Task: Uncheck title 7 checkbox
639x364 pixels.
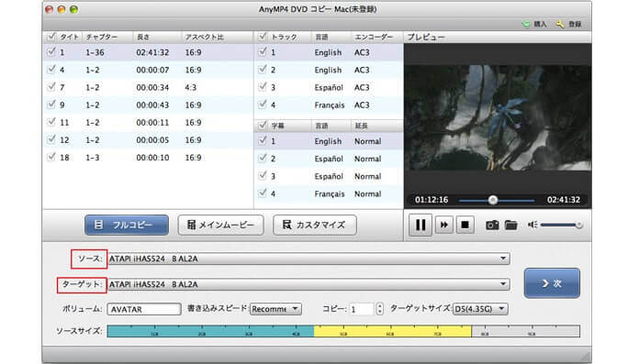Action: (51, 87)
